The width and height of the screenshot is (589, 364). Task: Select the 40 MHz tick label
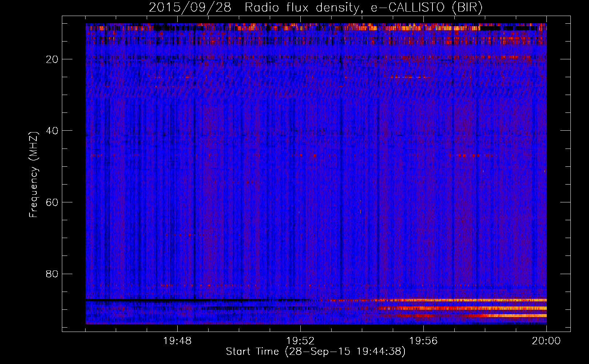pyautogui.click(x=52, y=131)
